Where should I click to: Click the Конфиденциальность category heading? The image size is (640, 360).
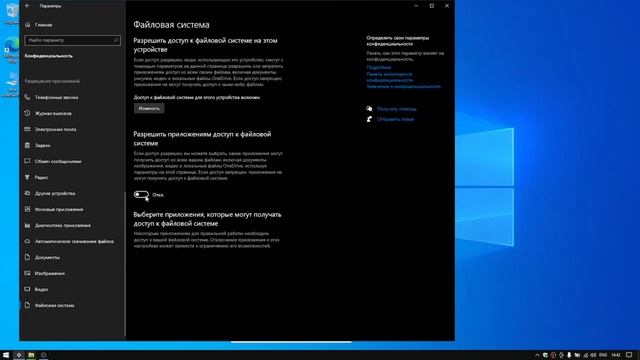(49, 56)
